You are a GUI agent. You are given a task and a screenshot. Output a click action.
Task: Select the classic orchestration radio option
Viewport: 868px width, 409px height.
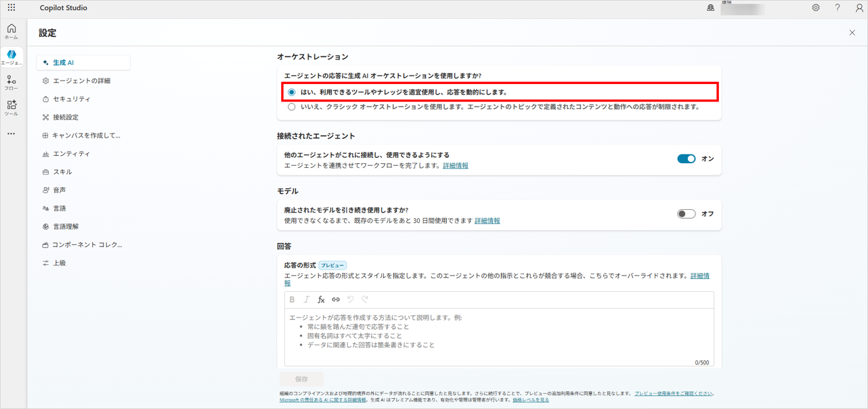[x=292, y=107]
